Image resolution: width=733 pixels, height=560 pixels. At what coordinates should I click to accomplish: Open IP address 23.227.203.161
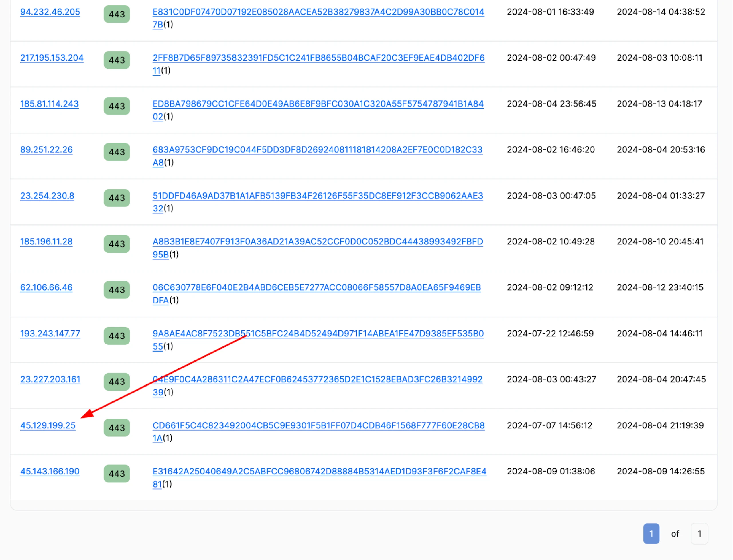coord(50,380)
